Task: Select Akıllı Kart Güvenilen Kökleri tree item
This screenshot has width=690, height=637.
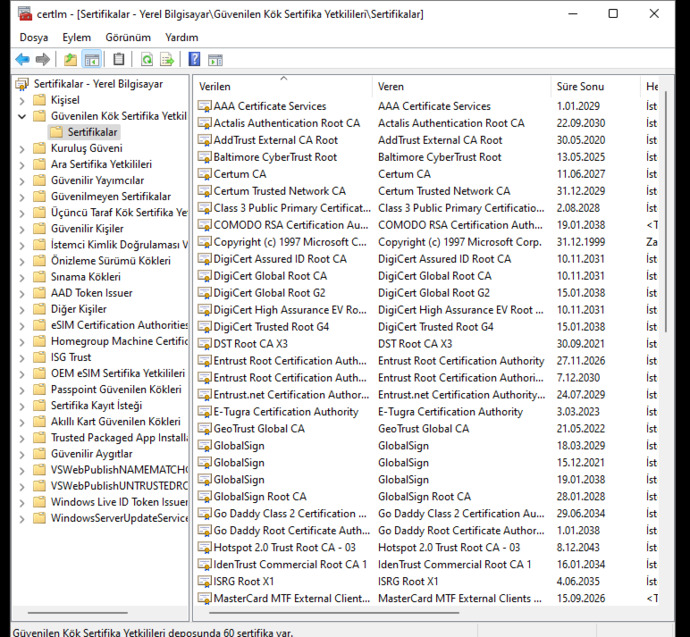Action: 116,421
